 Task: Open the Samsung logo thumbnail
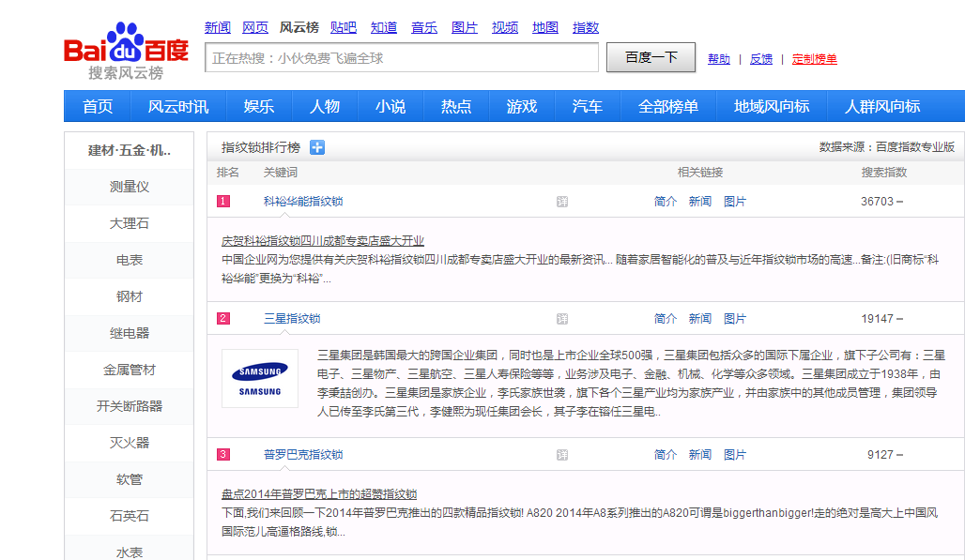point(260,379)
